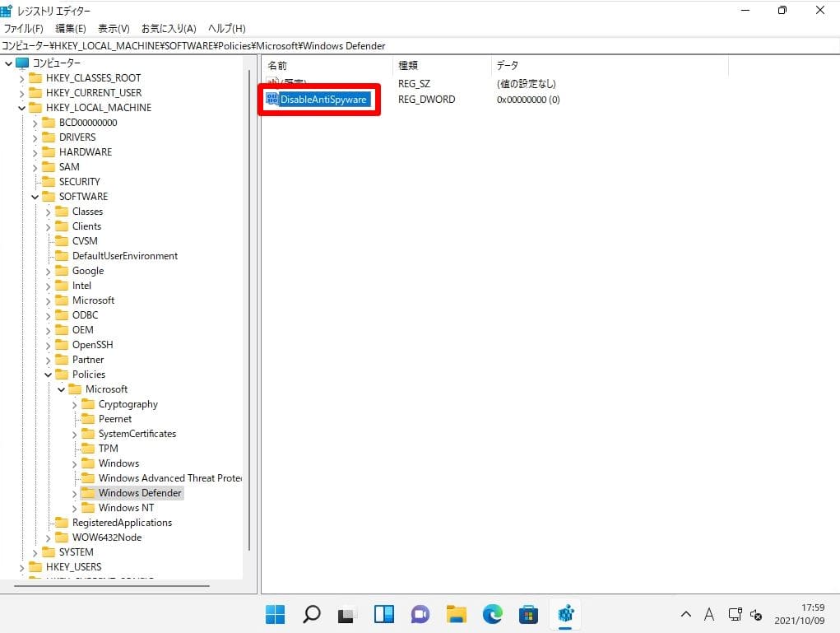
Task: Select the OpenSSH folder icon
Action: point(63,345)
